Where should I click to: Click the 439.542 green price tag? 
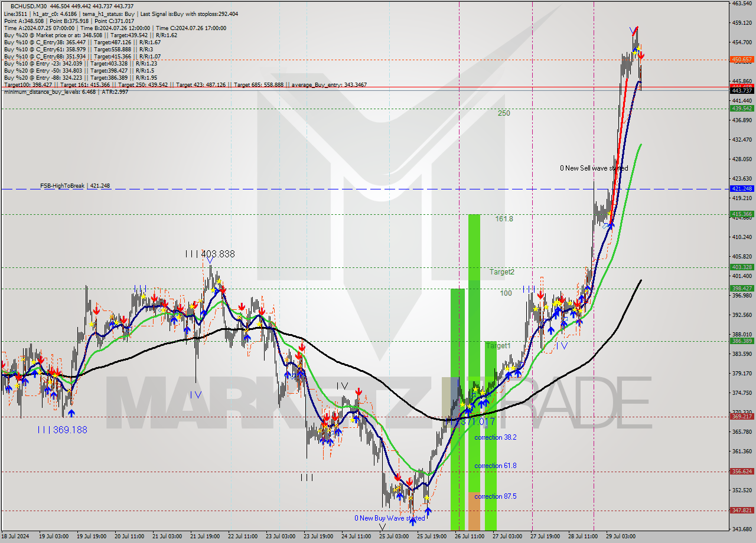(742, 109)
